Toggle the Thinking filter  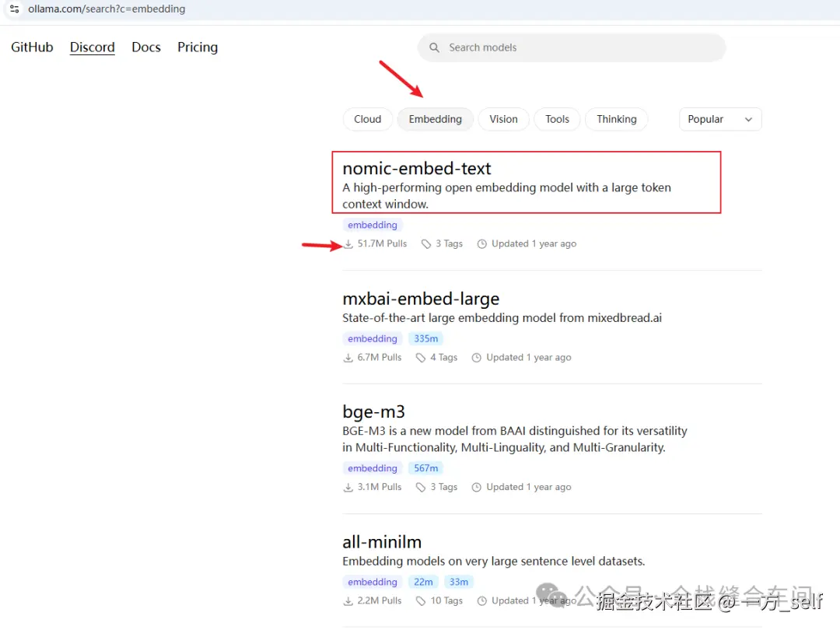617,119
